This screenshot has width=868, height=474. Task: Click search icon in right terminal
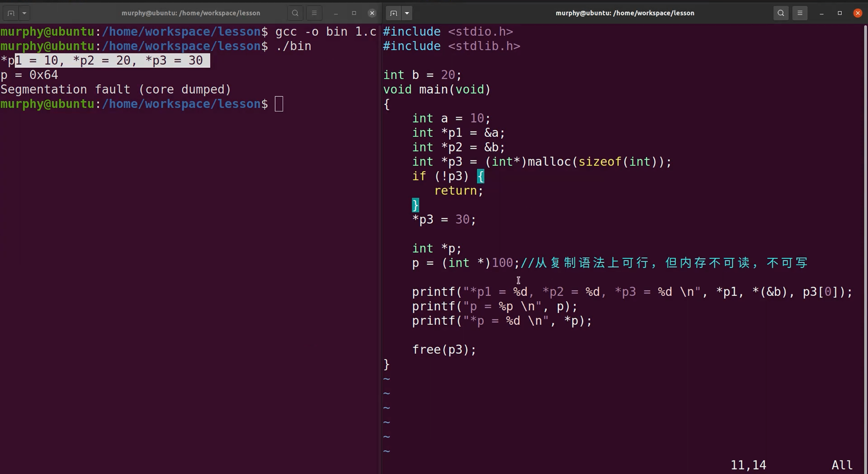tap(781, 13)
